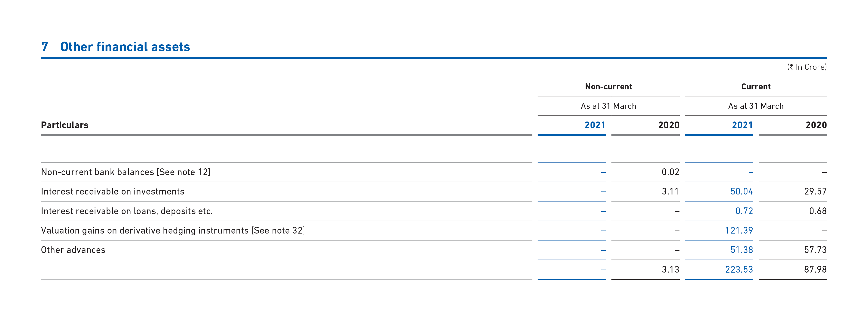Select 'Other advances' row label

[73, 250]
